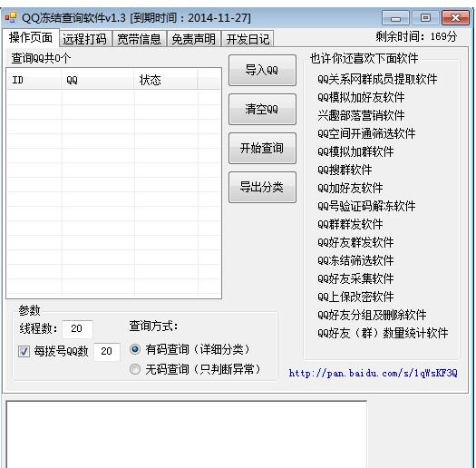Close the QQ冻结查询软件 window

tap(455, 18)
